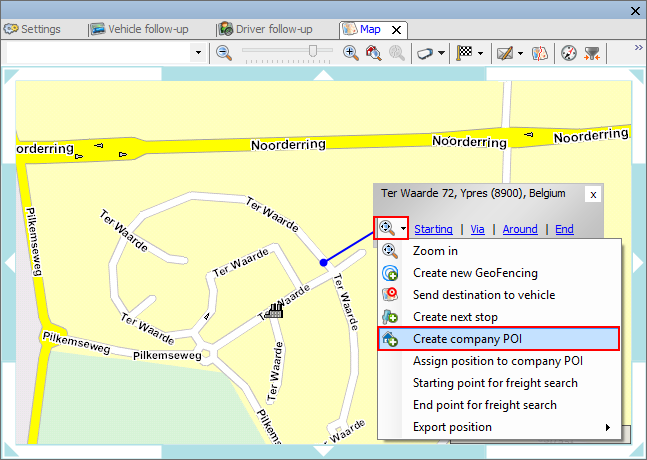This screenshot has width=647, height=460.
Task: Click the tag-shaped icon in toolbar
Action: pyautogui.click(x=424, y=52)
